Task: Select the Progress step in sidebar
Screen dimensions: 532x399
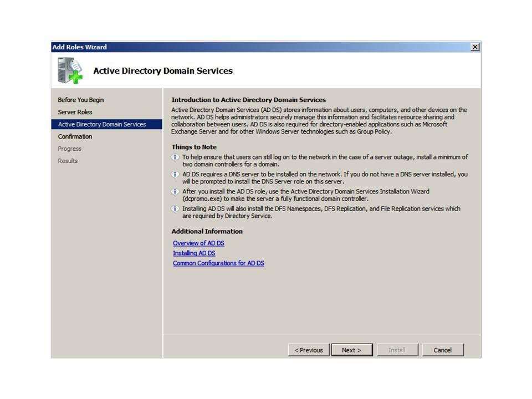Action: (70, 149)
